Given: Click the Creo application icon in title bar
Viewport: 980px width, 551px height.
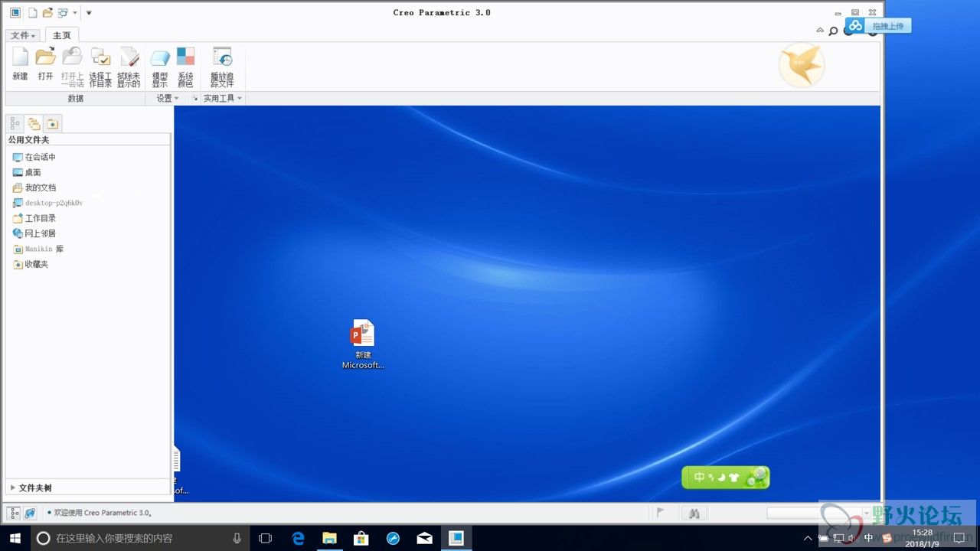Looking at the screenshot, I should click(x=15, y=12).
